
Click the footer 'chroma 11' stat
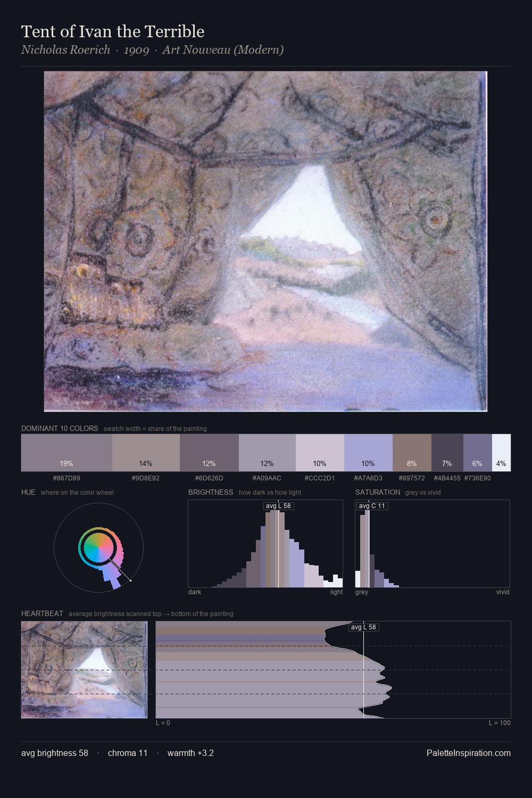[128, 753]
